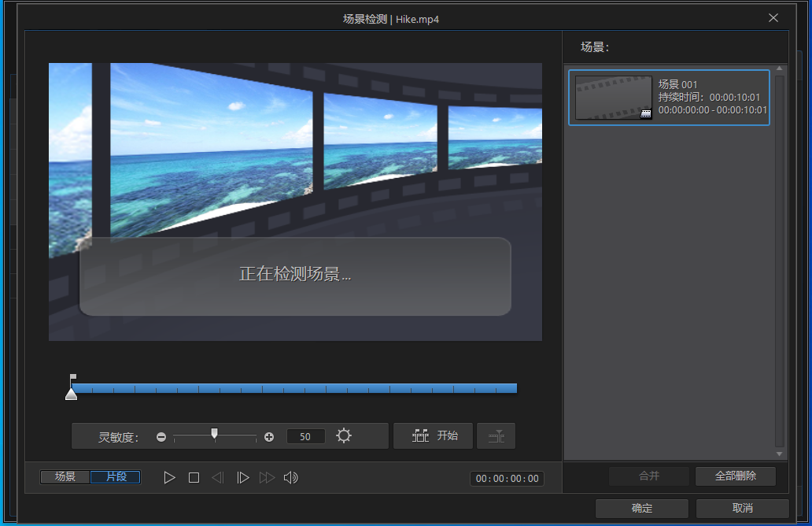812x526 pixels.
Task: Click the timecode field 00:00:00:00
Action: 507,478
